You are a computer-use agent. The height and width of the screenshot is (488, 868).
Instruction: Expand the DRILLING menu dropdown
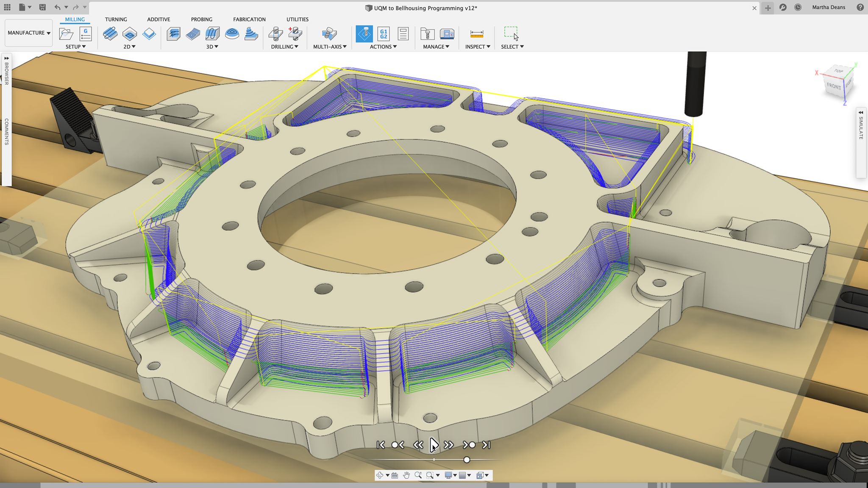pyautogui.click(x=284, y=47)
